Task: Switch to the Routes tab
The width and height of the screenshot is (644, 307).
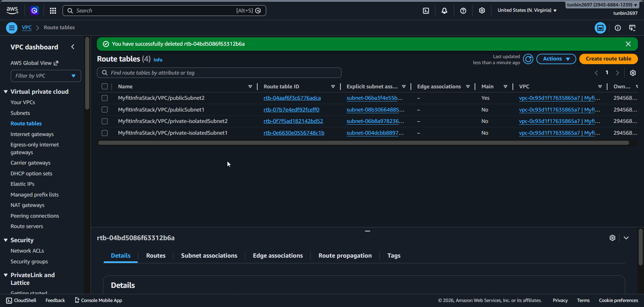Action: [x=156, y=256]
